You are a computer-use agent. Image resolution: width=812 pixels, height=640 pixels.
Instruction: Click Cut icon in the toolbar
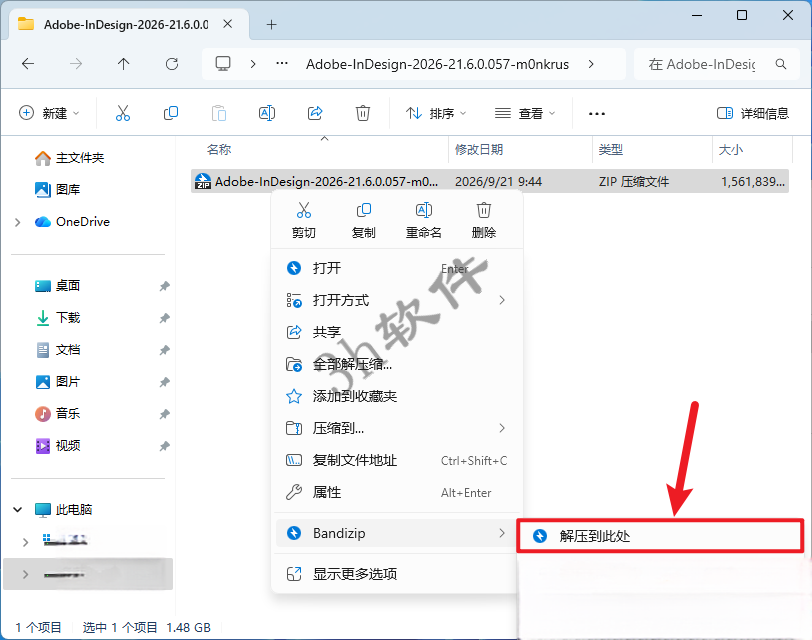coord(123,113)
